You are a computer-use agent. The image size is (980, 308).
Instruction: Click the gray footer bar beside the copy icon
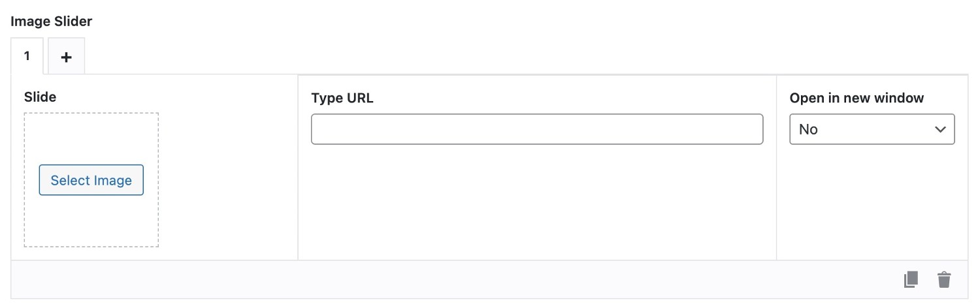[457, 280]
